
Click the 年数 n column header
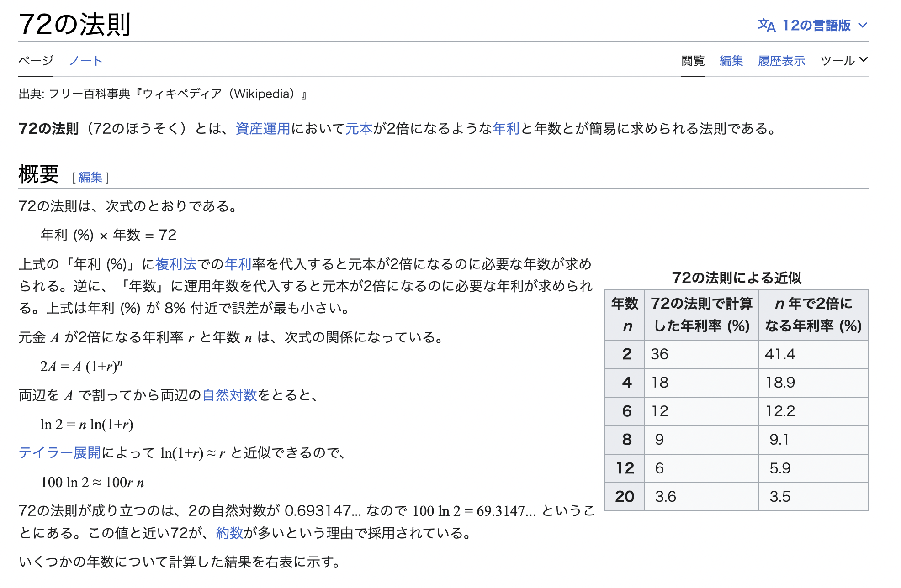625,315
